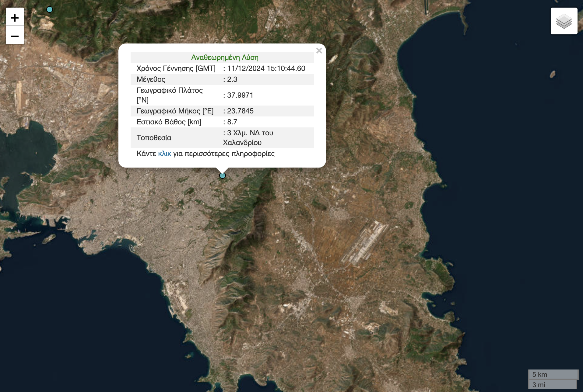Select the latitude value 37.9971
The height and width of the screenshot is (392, 583).
coord(240,95)
